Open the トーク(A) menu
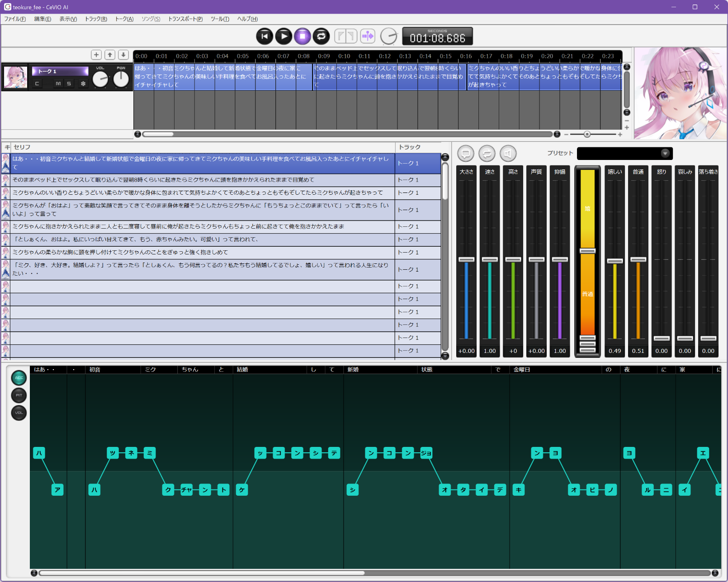The height and width of the screenshot is (582, 728). (124, 19)
